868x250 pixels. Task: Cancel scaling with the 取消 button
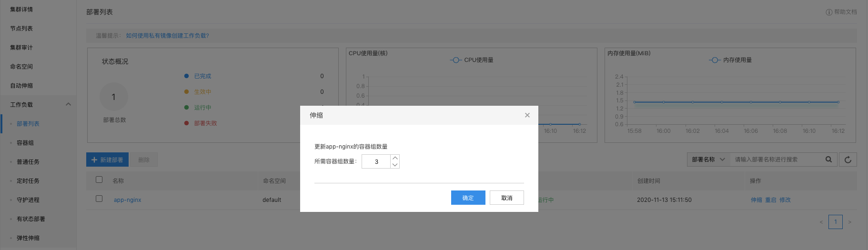[x=506, y=198]
